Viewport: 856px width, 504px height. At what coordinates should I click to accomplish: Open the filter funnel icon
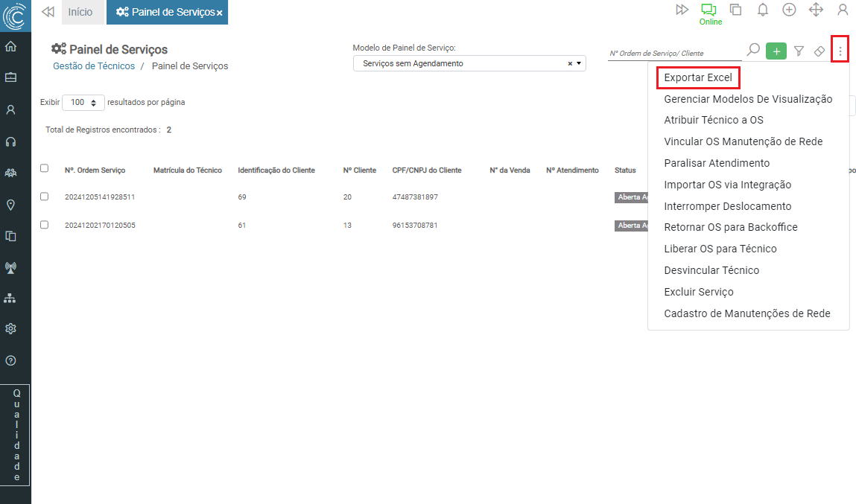click(799, 51)
